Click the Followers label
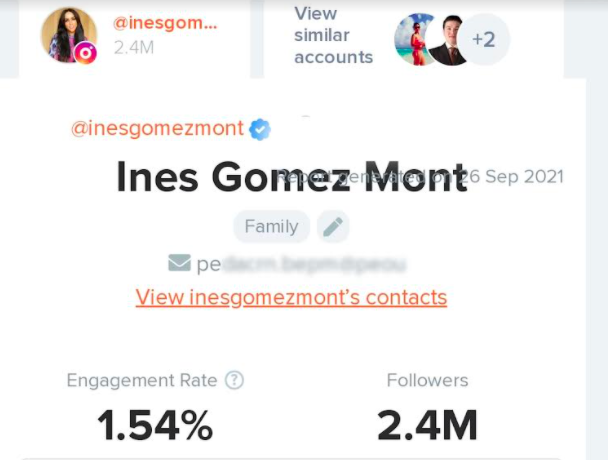 click(x=427, y=380)
